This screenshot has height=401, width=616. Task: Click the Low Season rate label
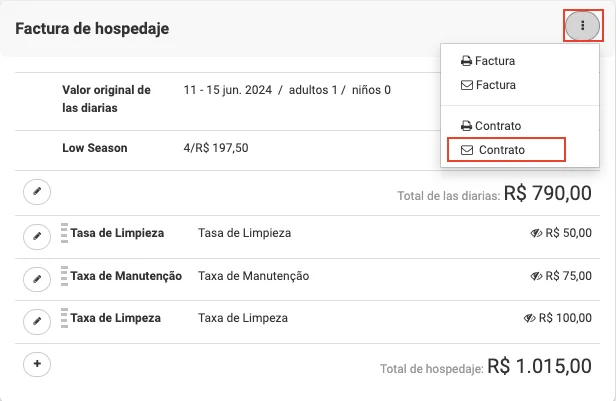pyautogui.click(x=95, y=148)
